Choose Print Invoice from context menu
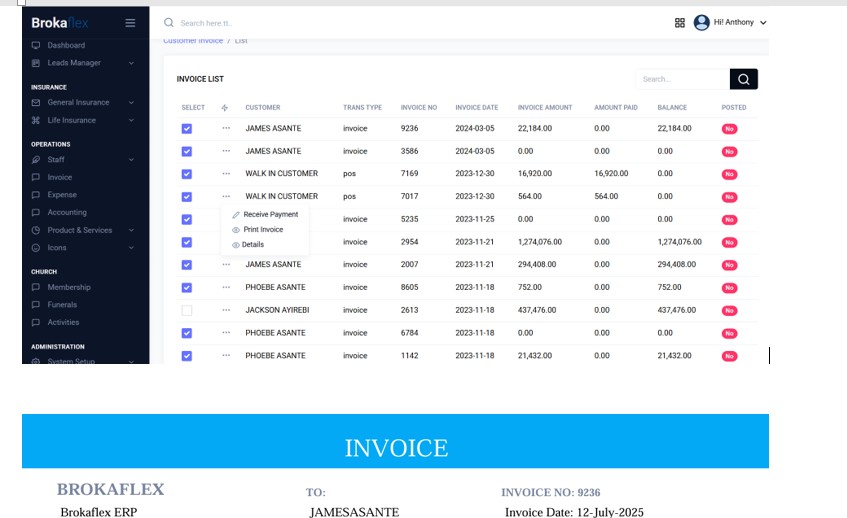The width and height of the screenshot is (847, 518). point(263,230)
